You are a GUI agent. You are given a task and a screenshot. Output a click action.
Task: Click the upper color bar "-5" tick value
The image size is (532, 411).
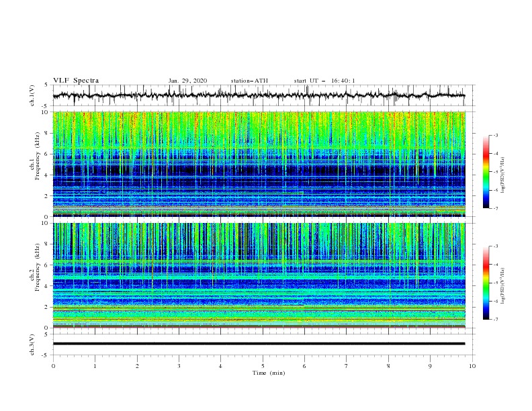496,172
